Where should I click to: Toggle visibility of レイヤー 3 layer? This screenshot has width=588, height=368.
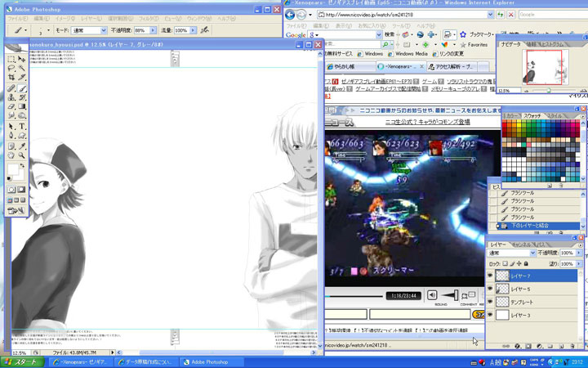(490, 315)
